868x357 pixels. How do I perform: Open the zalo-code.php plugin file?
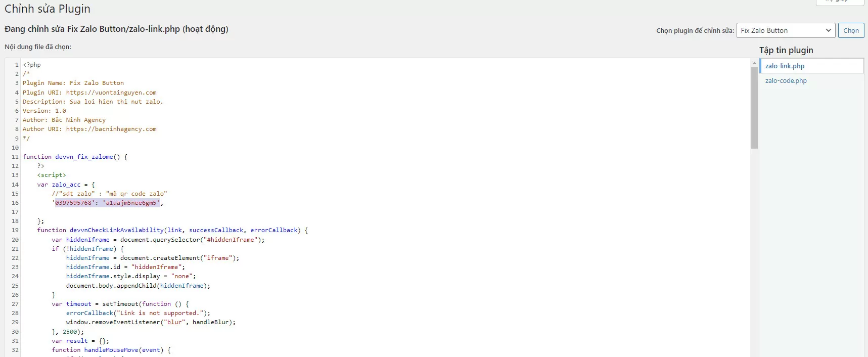pos(786,80)
